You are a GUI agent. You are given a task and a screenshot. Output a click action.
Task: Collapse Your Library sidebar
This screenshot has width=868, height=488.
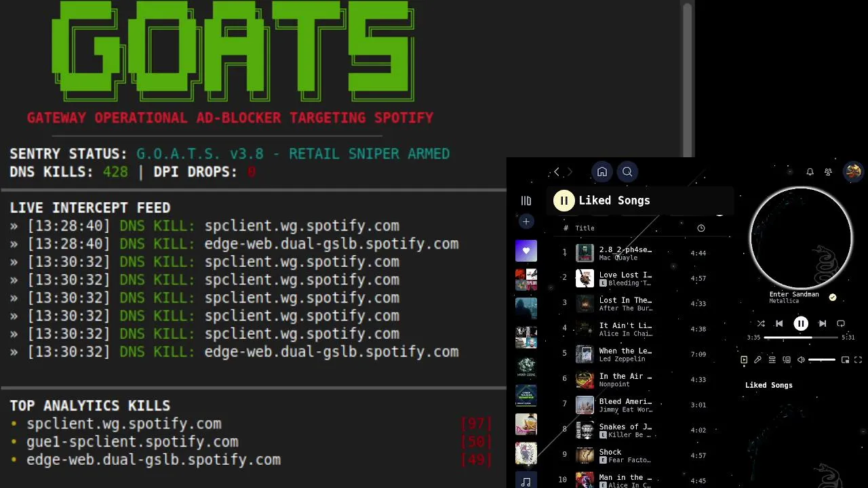[x=526, y=201]
